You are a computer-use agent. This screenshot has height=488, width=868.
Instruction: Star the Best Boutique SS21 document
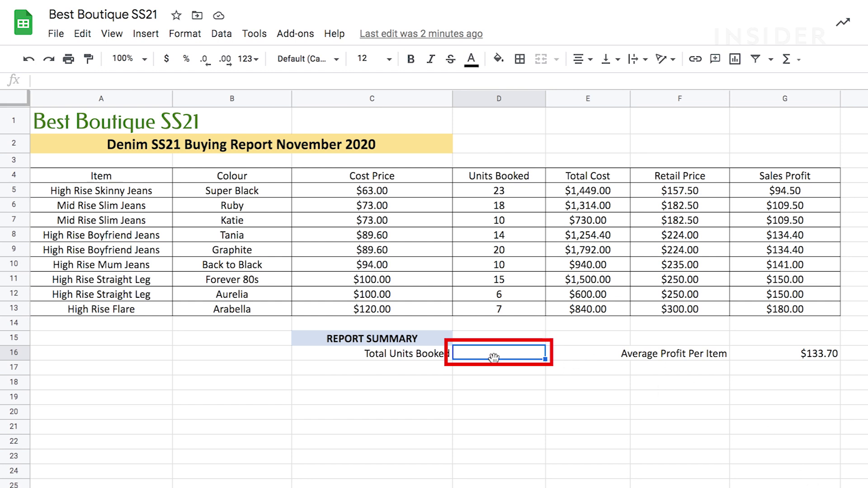point(176,15)
